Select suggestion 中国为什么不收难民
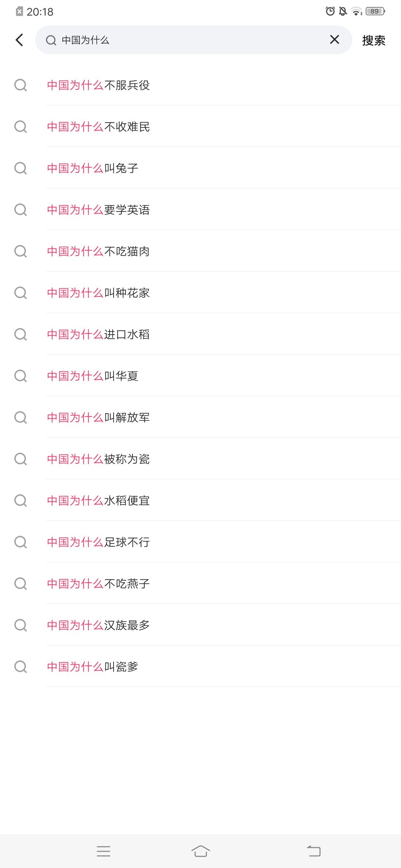This screenshot has height=868, width=401. [x=98, y=127]
